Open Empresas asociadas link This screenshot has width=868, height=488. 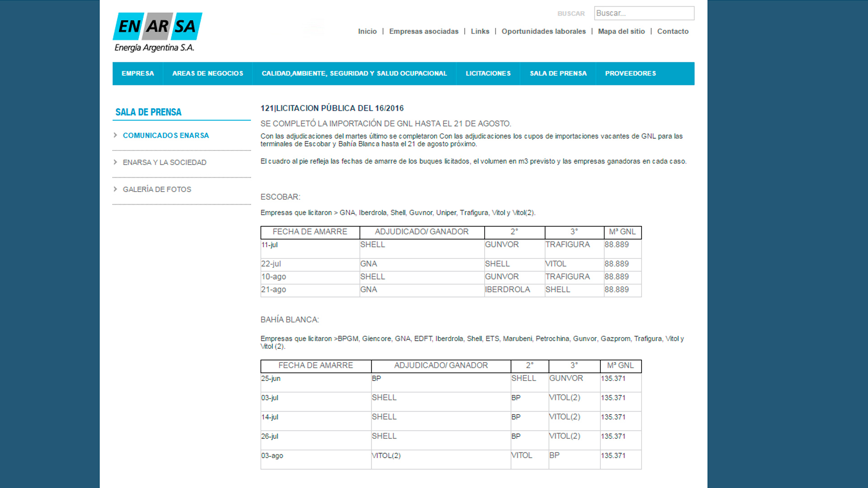point(424,31)
